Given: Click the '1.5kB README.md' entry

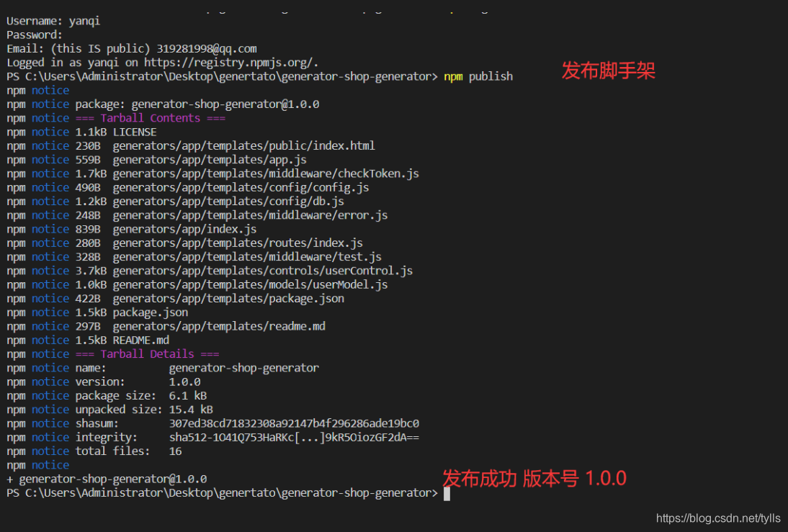Looking at the screenshot, I should [x=122, y=341].
